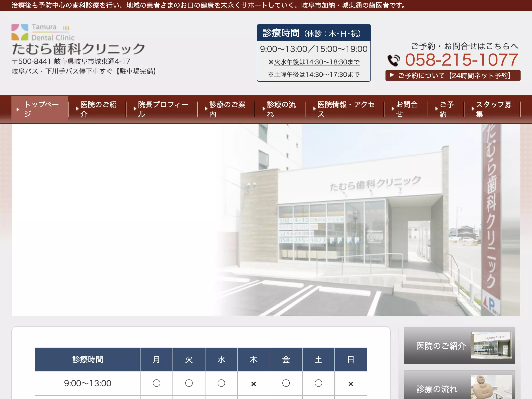Click the たむら歯科クリニック title text
532x399 pixels.
point(78,49)
